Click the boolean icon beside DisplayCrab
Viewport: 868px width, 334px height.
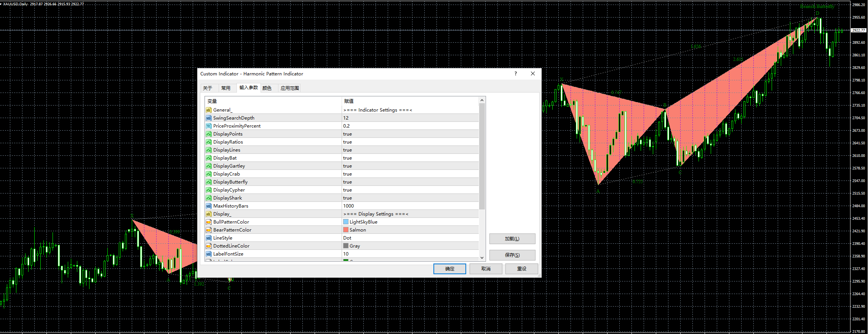(208, 174)
